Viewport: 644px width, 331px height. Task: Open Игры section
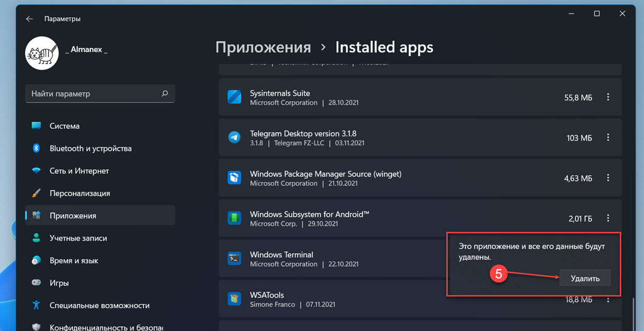[100, 283]
